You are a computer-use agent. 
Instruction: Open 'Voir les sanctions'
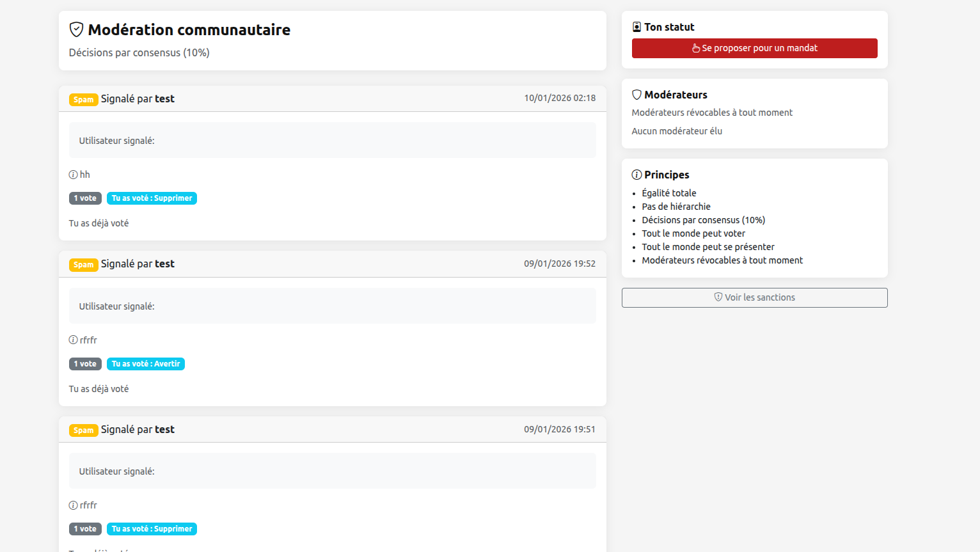click(x=754, y=297)
